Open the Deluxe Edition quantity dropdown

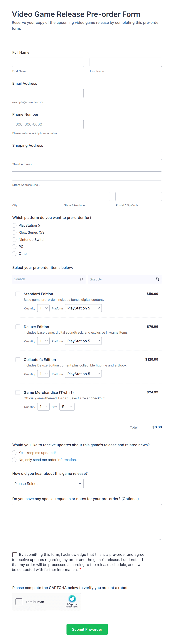43,341
